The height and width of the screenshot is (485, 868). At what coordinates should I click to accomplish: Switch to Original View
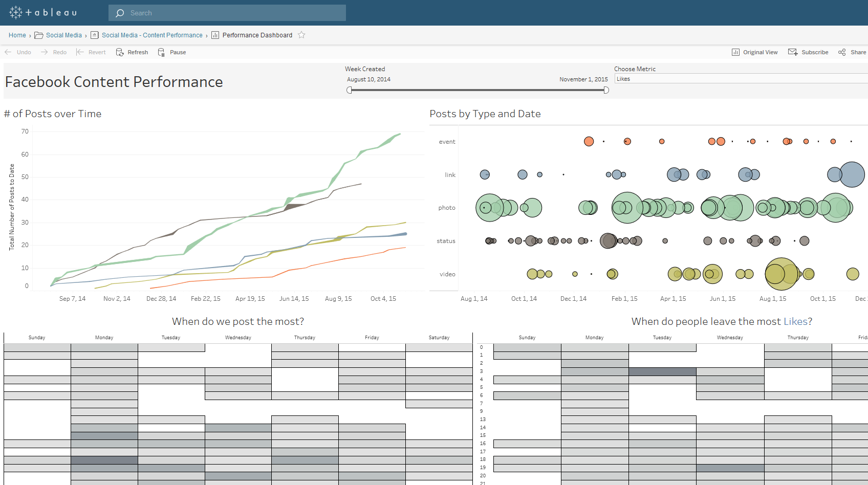click(755, 52)
